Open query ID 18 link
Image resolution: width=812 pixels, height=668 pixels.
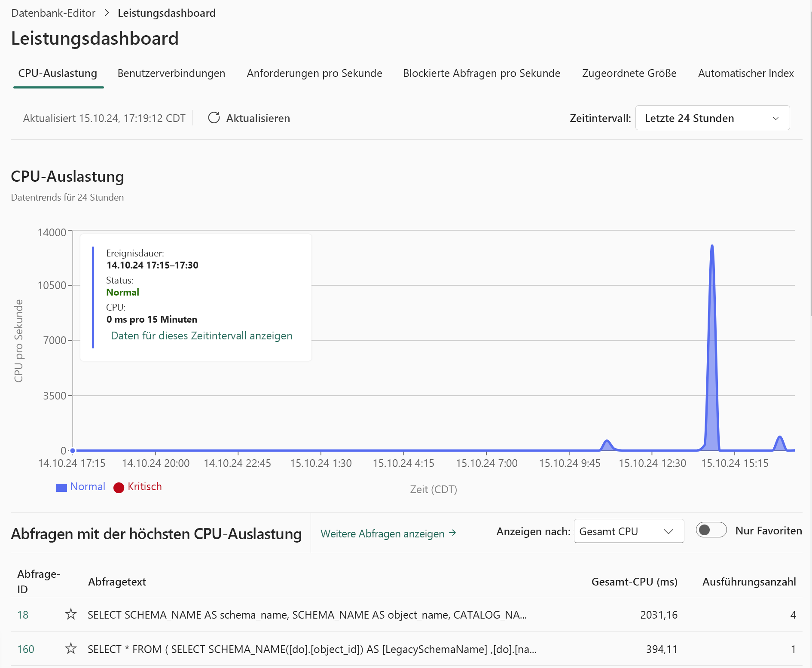pos(23,615)
